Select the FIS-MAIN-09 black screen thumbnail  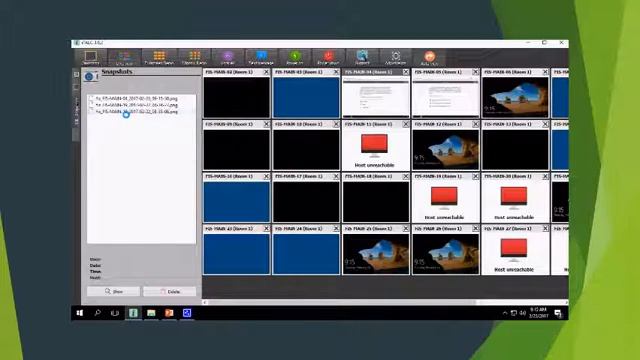(x=237, y=149)
